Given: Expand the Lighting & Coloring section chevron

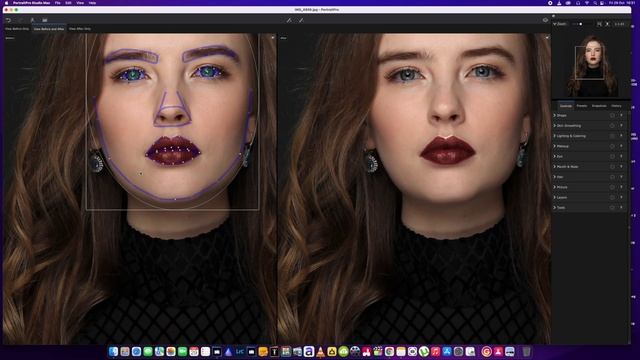Looking at the screenshot, I should pos(555,136).
